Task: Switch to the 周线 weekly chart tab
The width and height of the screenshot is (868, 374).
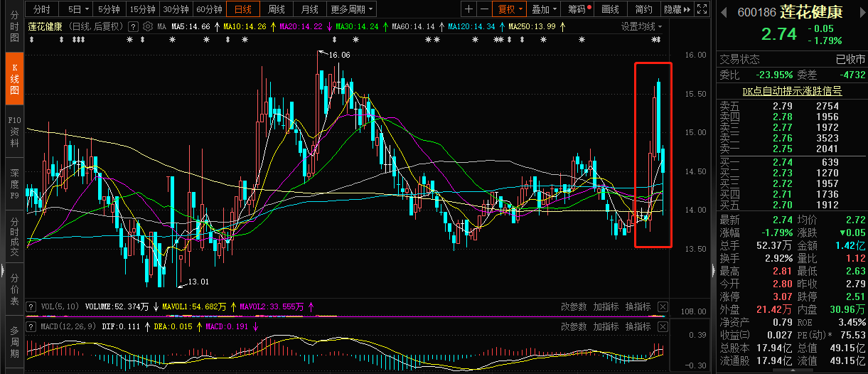Action: (277, 9)
